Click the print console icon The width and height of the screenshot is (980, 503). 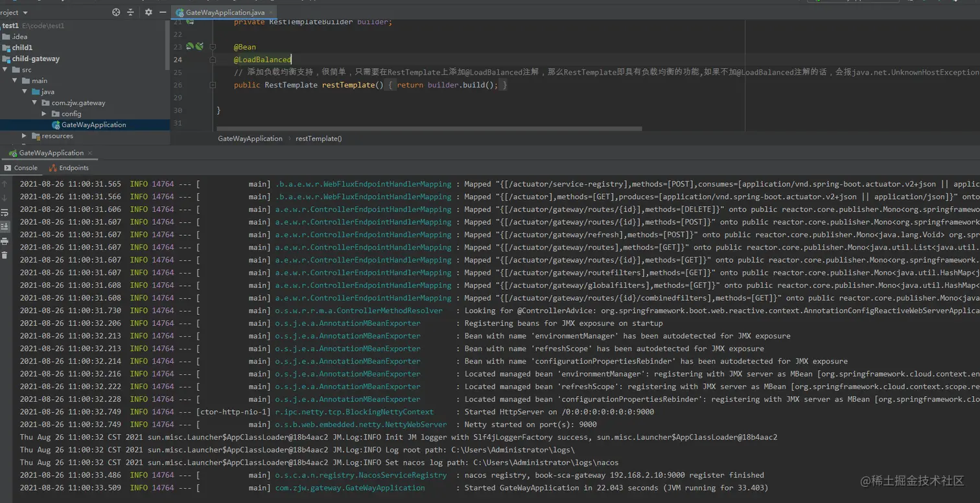(x=5, y=241)
